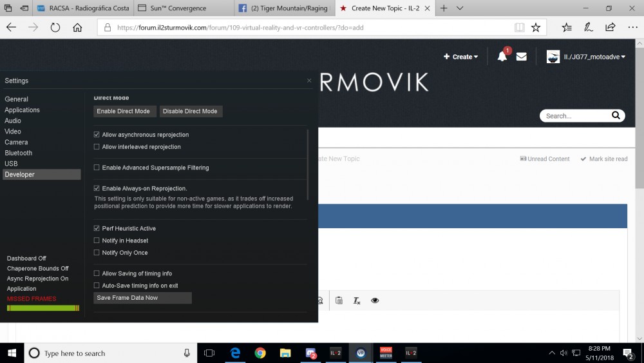Viewport: 644px width, 363px height.
Task: Select Developer settings category
Action: (x=41, y=174)
